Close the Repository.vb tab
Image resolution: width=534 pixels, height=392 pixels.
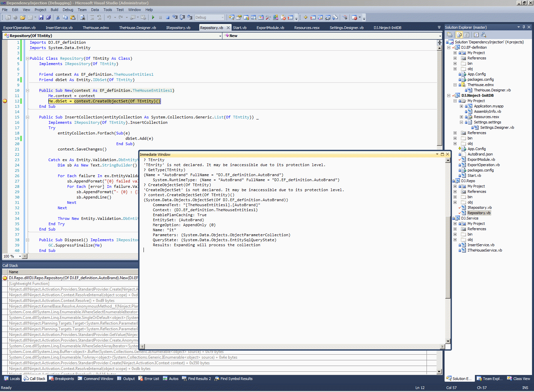(228, 28)
